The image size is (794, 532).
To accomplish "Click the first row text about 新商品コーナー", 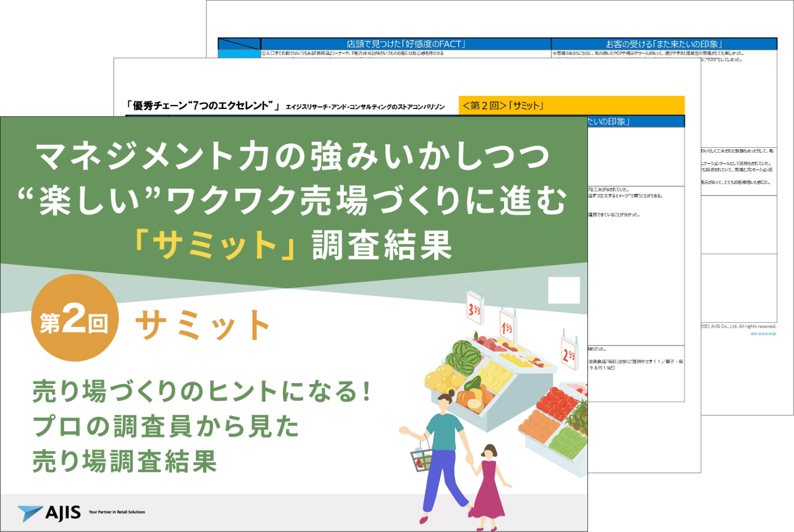I will point(352,53).
